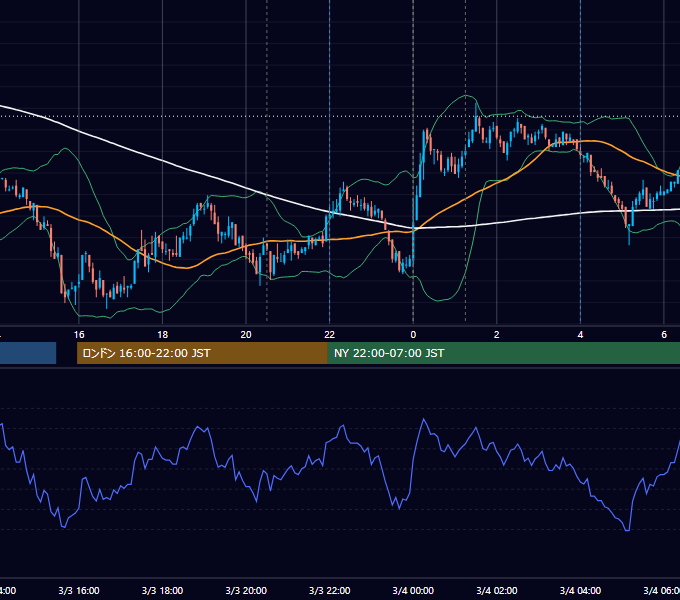Click the 6 hour label on price chart axis
This screenshot has height=600, width=680.
click(x=664, y=335)
